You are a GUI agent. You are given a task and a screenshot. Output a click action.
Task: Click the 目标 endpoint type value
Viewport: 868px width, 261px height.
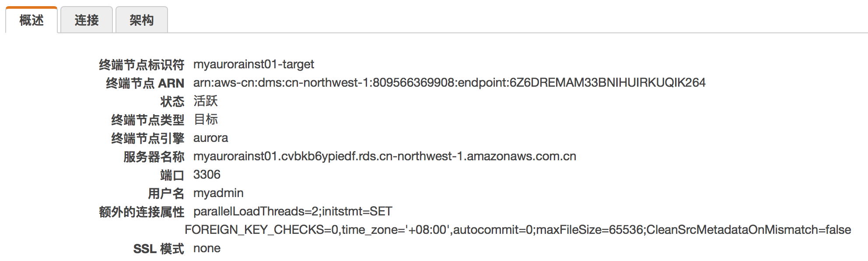pyautogui.click(x=206, y=120)
